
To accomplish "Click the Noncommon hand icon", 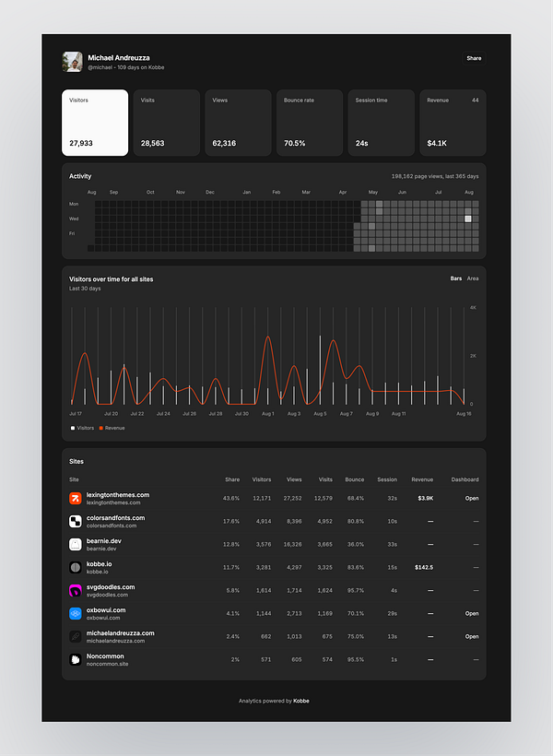I will pyautogui.click(x=76, y=659).
